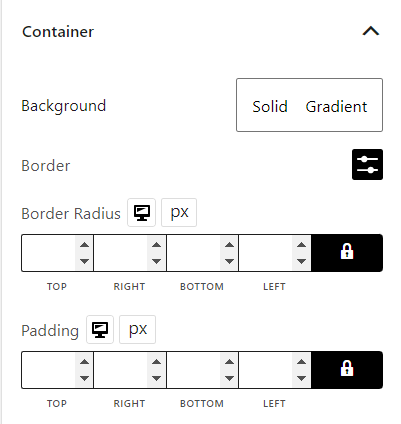Screen dimensions: 401x424
Task: Click the Container section heading
Action: tap(58, 32)
